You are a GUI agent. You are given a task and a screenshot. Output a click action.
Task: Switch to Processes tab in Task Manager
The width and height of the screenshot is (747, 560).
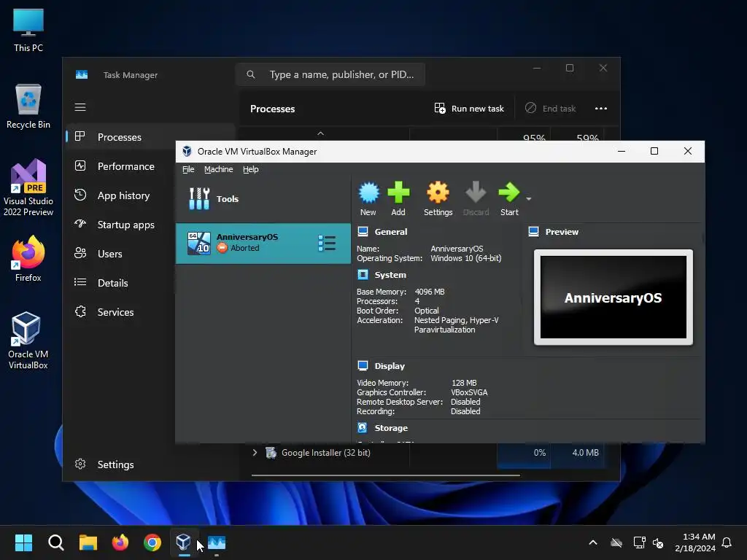(120, 137)
